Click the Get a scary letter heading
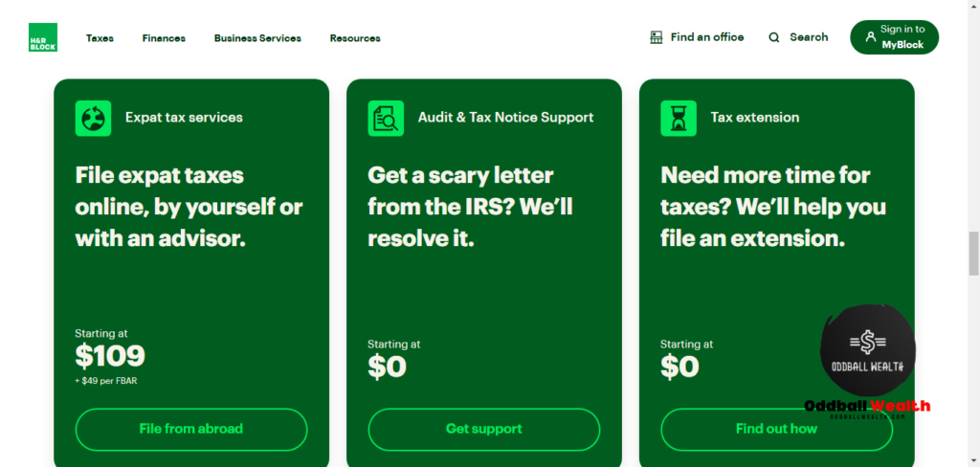 coord(470,207)
